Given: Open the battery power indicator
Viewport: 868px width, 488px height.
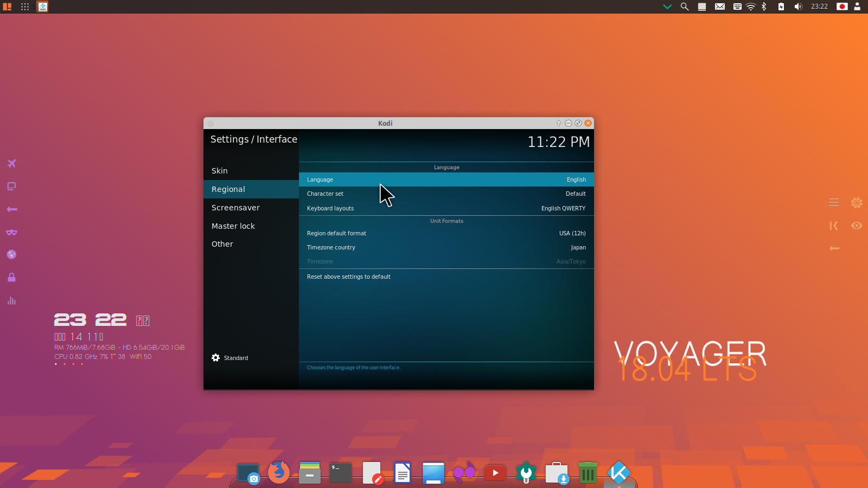Looking at the screenshot, I should [x=781, y=7].
